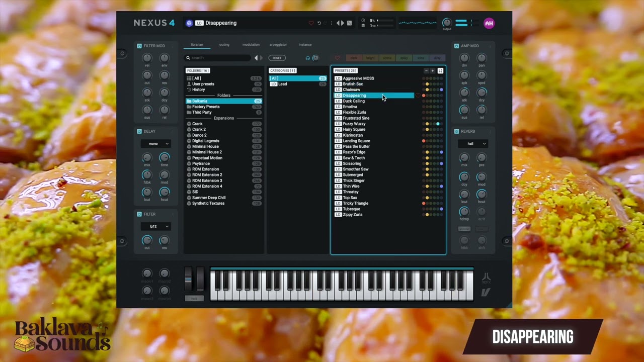The width and height of the screenshot is (644, 362).
Task: Click the random preset dice icon
Action: [350, 23]
